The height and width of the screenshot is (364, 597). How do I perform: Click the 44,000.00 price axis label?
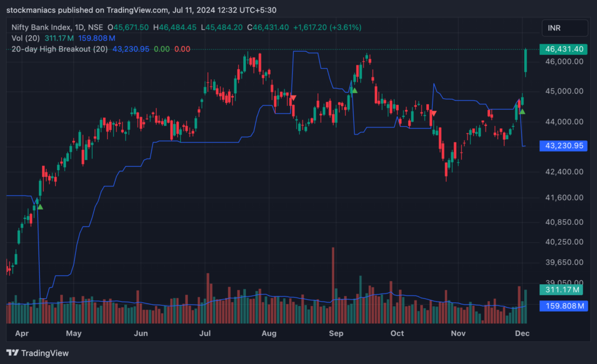(x=564, y=122)
